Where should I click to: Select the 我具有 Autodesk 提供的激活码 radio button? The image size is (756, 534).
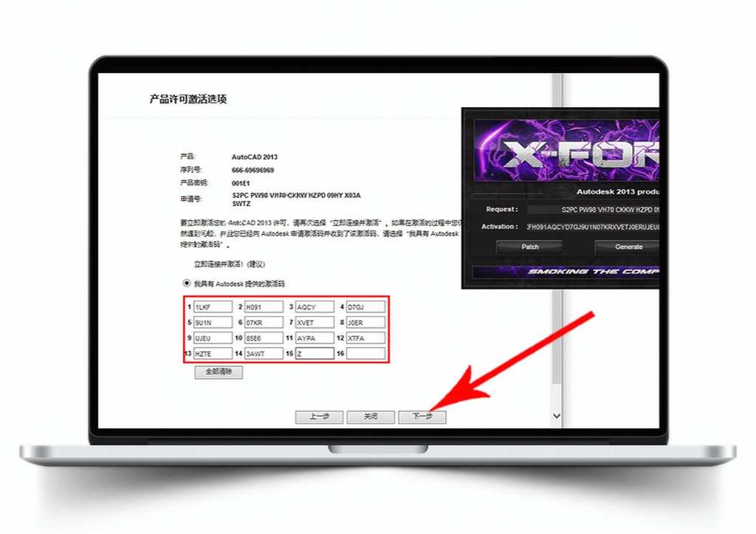pos(187,283)
